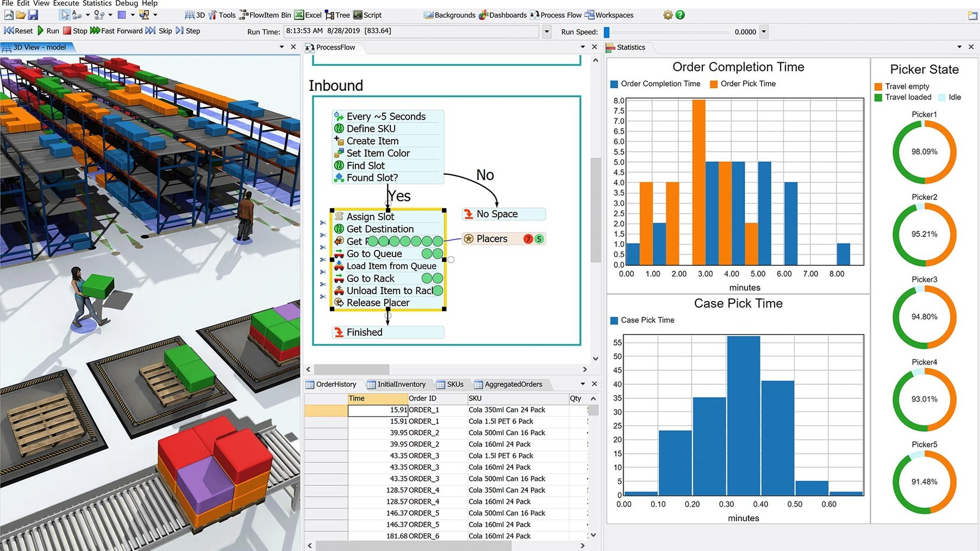Open ProcessFlow panel options dropdown
Screen dimensions: 980x551
(x=582, y=47)
